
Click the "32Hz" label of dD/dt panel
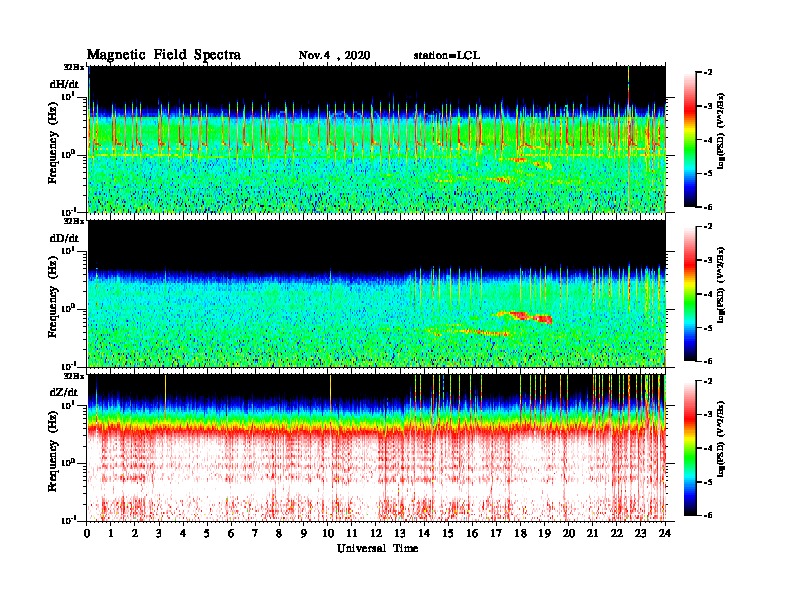coord(74,221)
